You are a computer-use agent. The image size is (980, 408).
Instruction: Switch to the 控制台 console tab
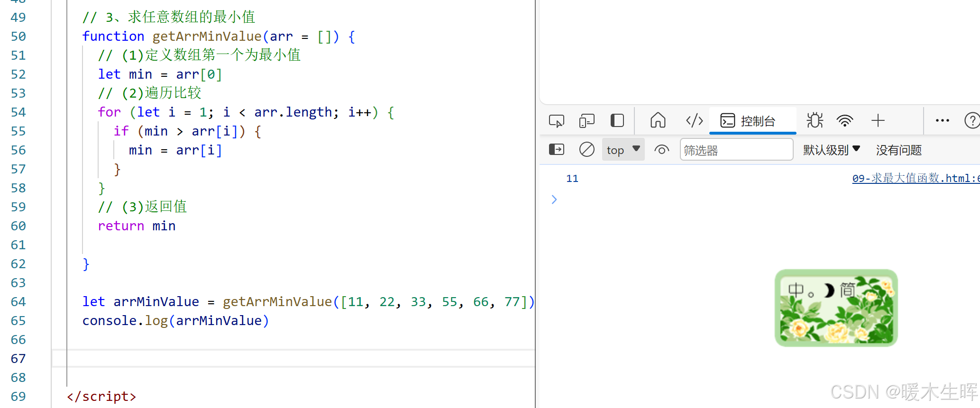tap(752, 121)
